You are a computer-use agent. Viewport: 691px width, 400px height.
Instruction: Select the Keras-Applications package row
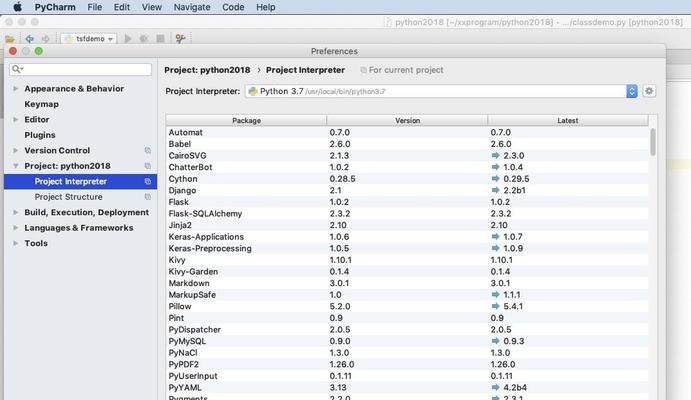pos(407,237)
